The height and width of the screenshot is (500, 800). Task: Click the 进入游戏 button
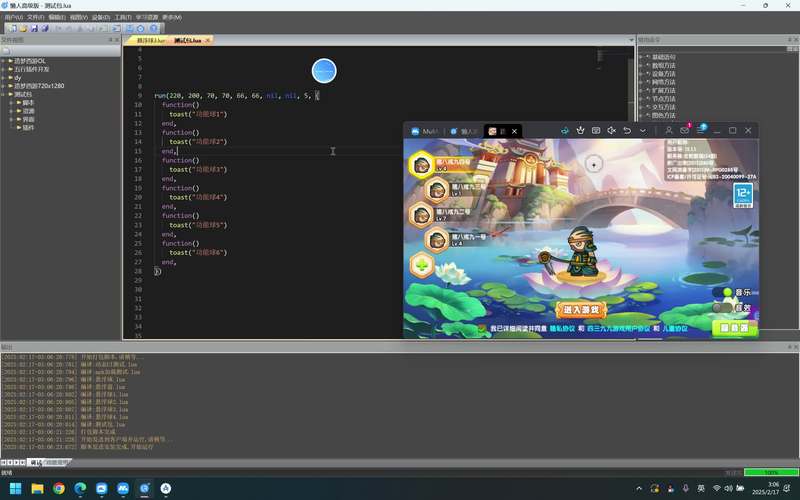click(x=581, y=310)
